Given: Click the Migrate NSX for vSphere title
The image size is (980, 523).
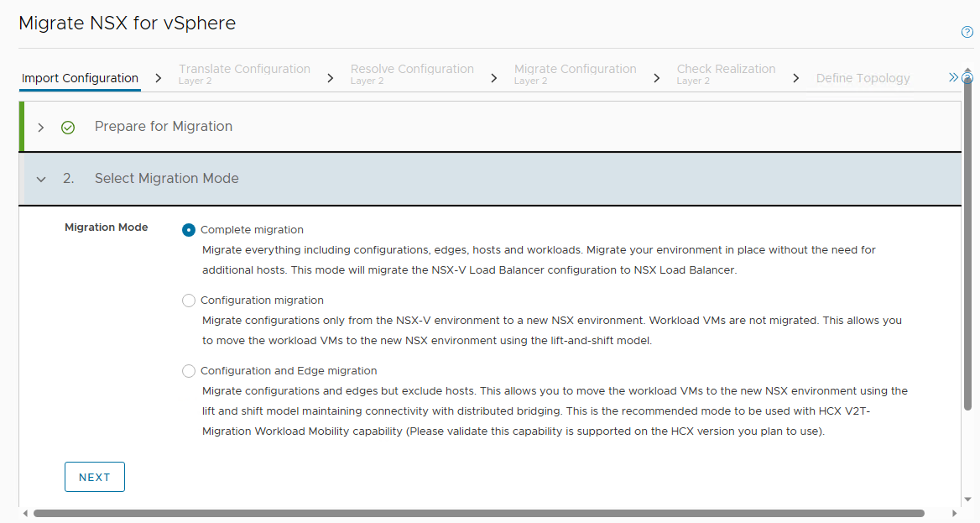Looking at the screenshot, I should (128, 24).
